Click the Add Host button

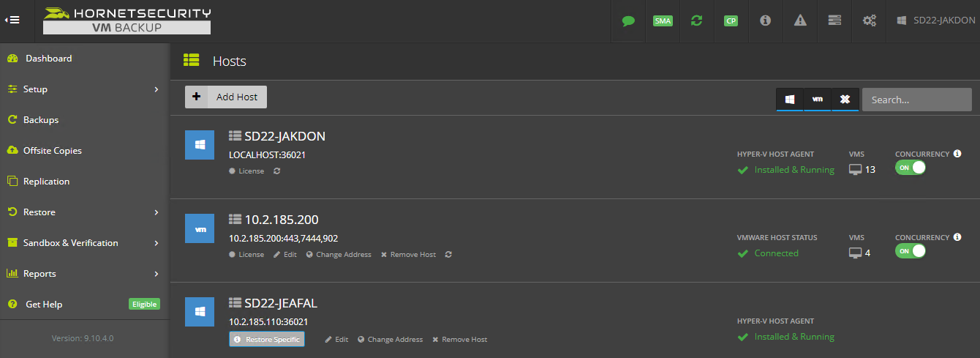(x=226, y=97)
